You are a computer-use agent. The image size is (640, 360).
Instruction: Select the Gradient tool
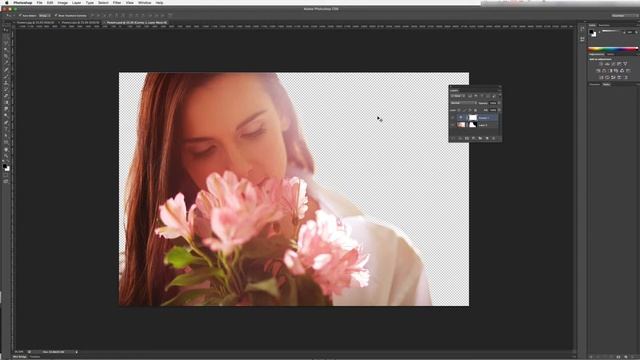coord(6,102)
